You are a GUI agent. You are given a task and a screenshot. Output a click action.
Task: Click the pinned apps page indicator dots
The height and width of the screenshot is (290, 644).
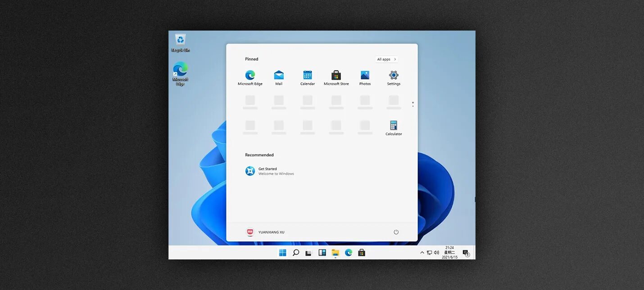413,104
